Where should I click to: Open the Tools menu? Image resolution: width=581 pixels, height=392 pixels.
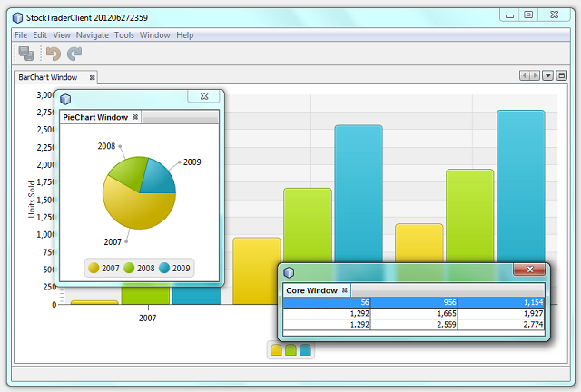click(x=124, y=34)
